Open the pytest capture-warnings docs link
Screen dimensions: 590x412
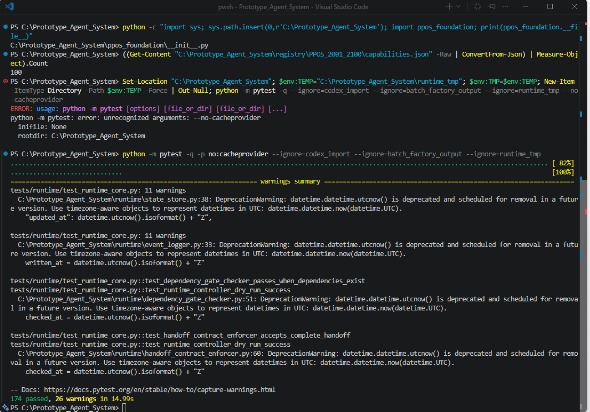(x=160, y=389)
